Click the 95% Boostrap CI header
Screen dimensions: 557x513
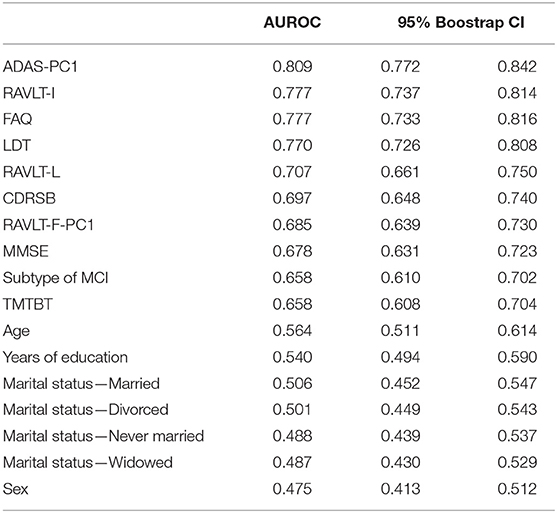(x=461, y=23)
